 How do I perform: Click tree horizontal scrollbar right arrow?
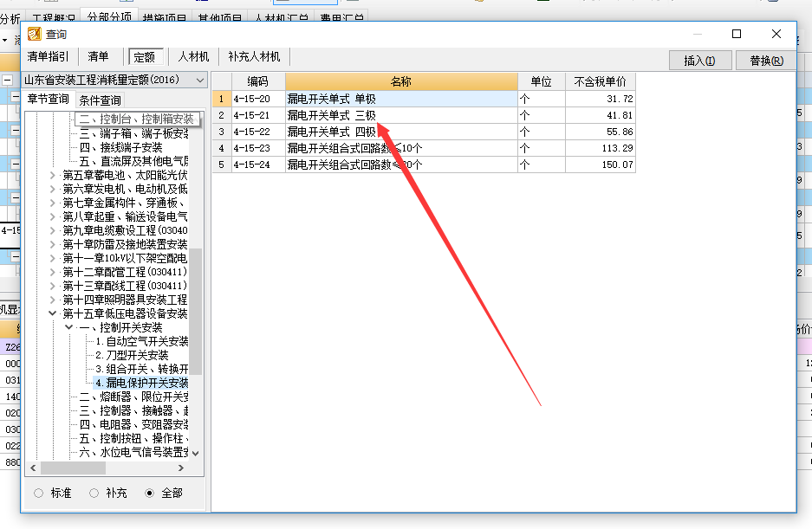click(x=181, y=468)
